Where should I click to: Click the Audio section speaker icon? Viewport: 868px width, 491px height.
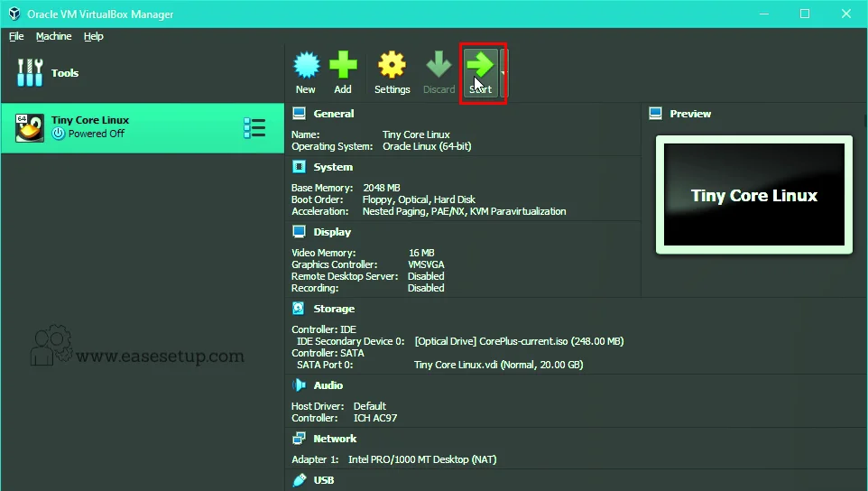click(299, 384)
